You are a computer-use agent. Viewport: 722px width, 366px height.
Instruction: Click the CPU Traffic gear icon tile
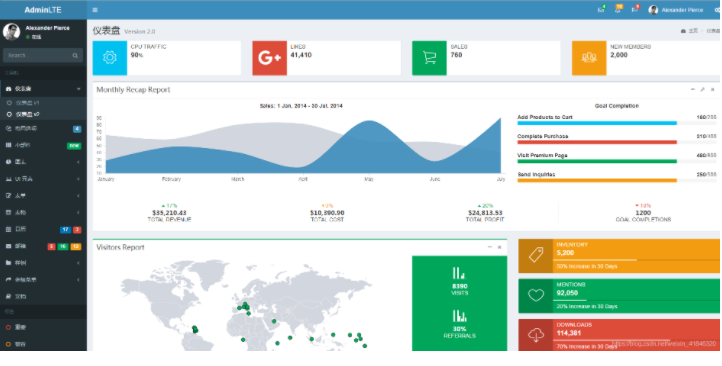click(110, 58)
